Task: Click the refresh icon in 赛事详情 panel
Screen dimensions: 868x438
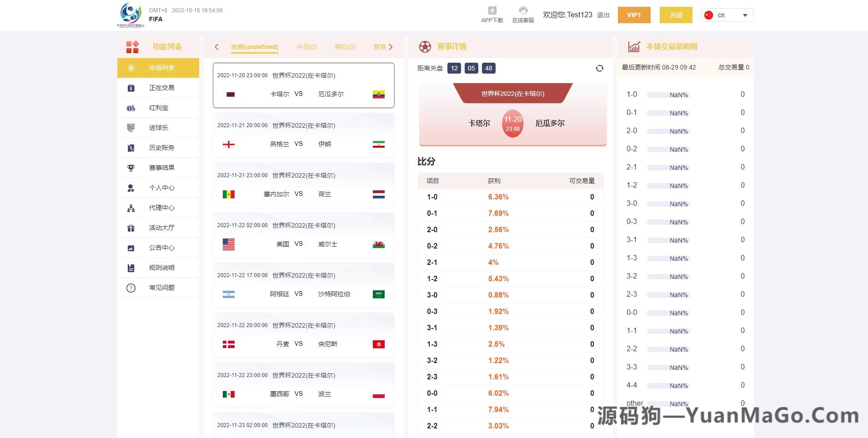Action: tap(600, 68)
